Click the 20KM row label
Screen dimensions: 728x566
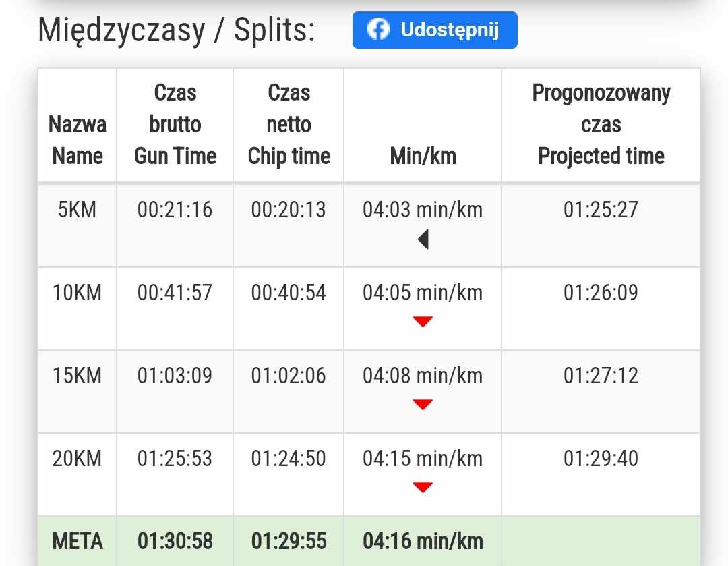pos(78,459)
